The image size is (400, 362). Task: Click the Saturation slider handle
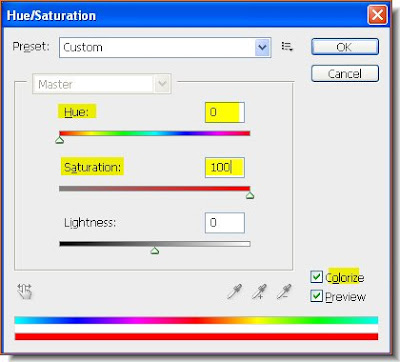point(250,195)
